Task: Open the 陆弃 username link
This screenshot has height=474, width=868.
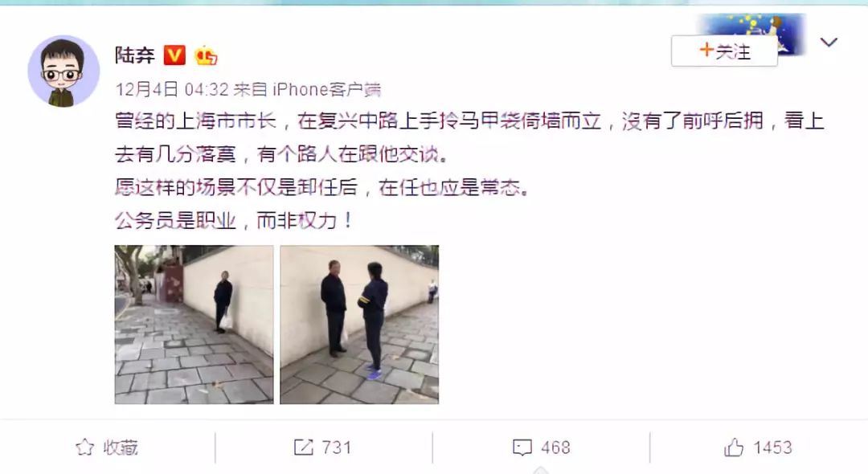Action: (135, 55)
